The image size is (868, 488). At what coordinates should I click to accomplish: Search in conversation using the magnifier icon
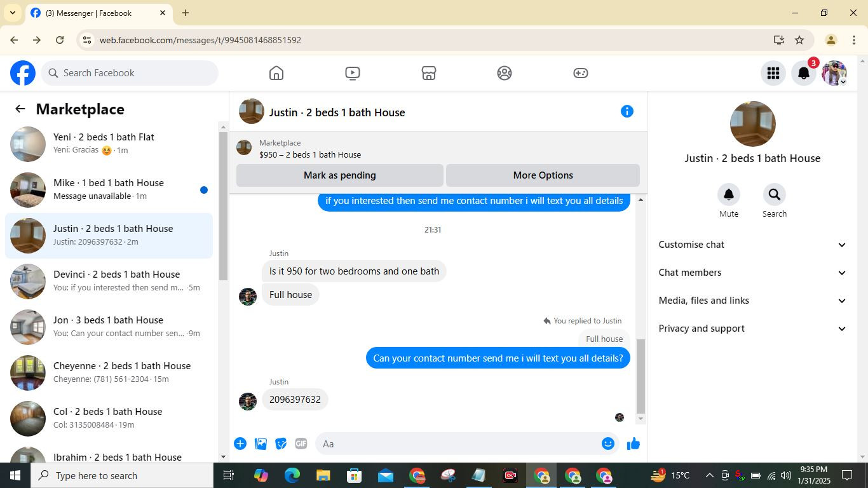[774, 194]
